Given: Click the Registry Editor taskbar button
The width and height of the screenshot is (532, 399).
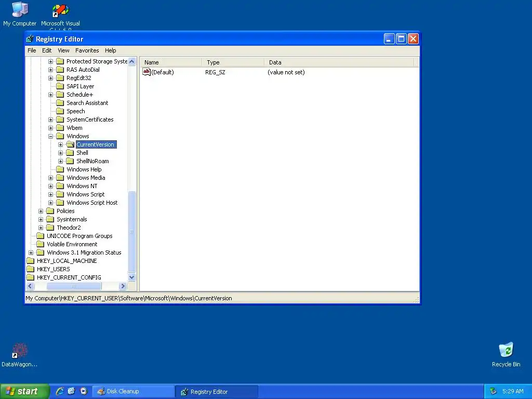Looking at the screenshot, I should 217,392.
